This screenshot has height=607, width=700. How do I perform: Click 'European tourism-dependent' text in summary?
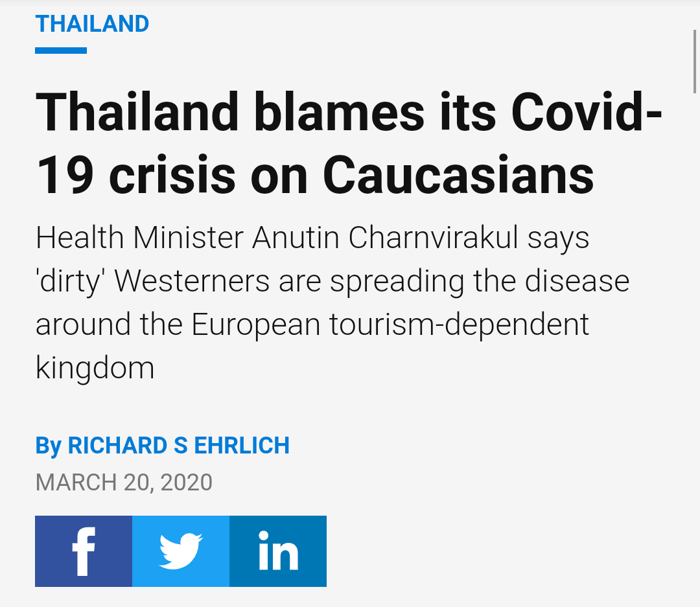point(390,325)
